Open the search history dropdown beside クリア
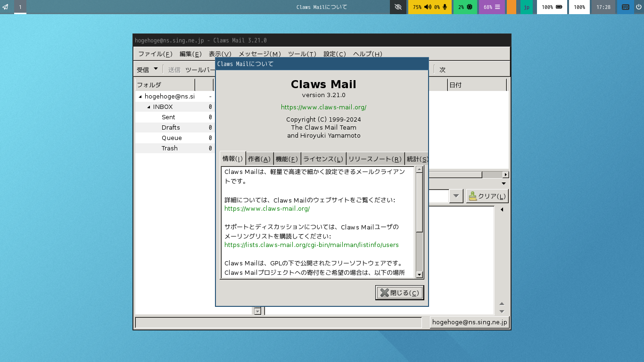Screen dimensions: 644x362 (456, 197)
